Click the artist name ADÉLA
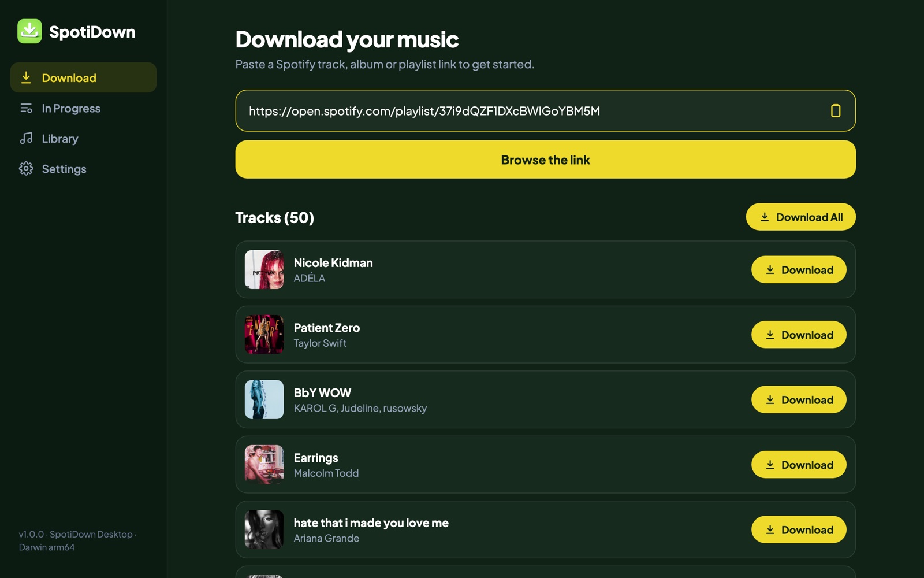 tap(310, 278)
